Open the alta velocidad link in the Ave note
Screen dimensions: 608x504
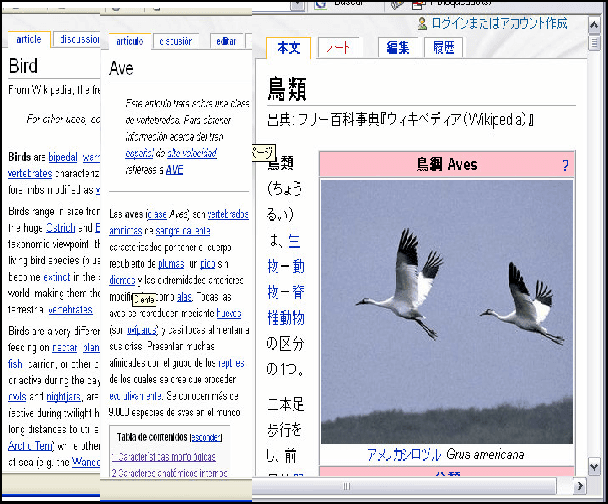pos(192,153)
